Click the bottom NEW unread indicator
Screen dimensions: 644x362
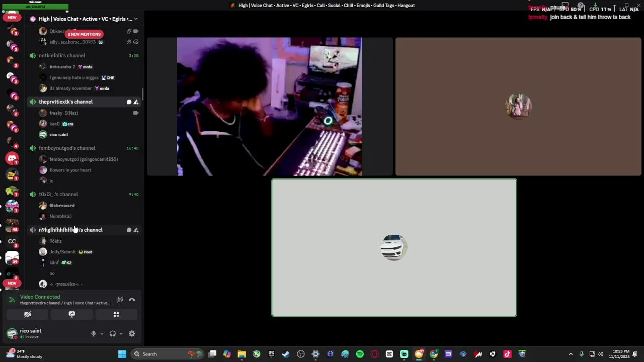(12, 283)
